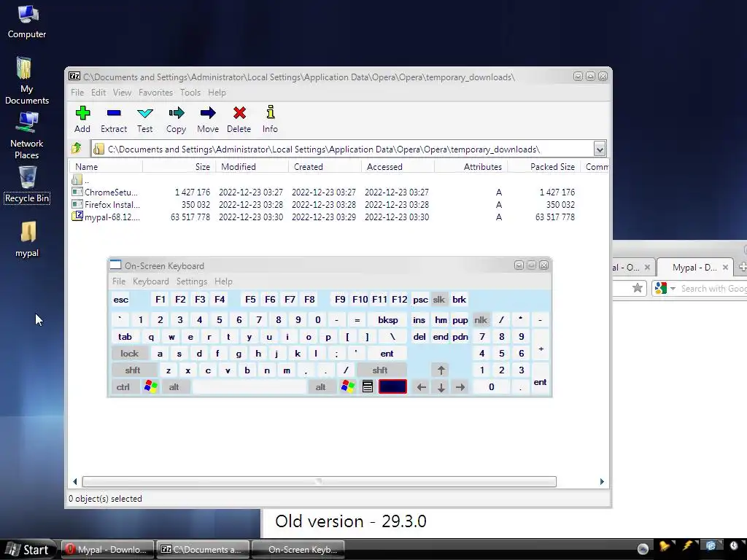Switch to Mypal - Downlo... taskbar button

(x=107, y=550)
